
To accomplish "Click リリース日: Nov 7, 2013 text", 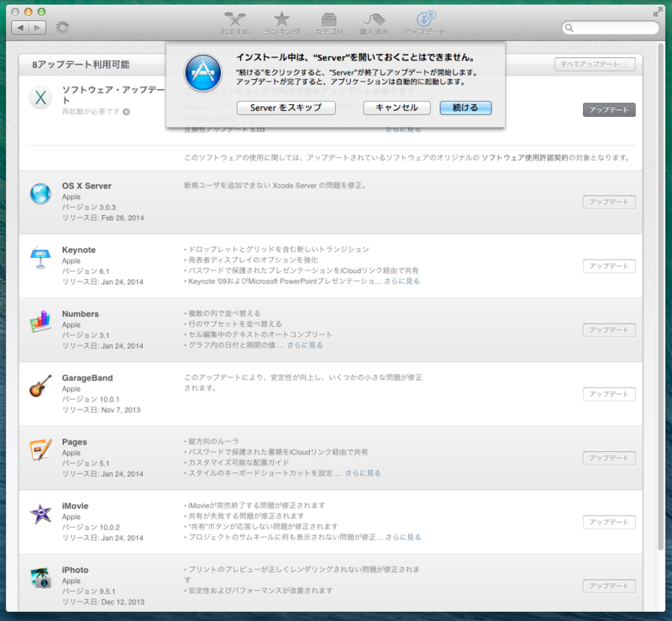I will click(x=101, y=410).
